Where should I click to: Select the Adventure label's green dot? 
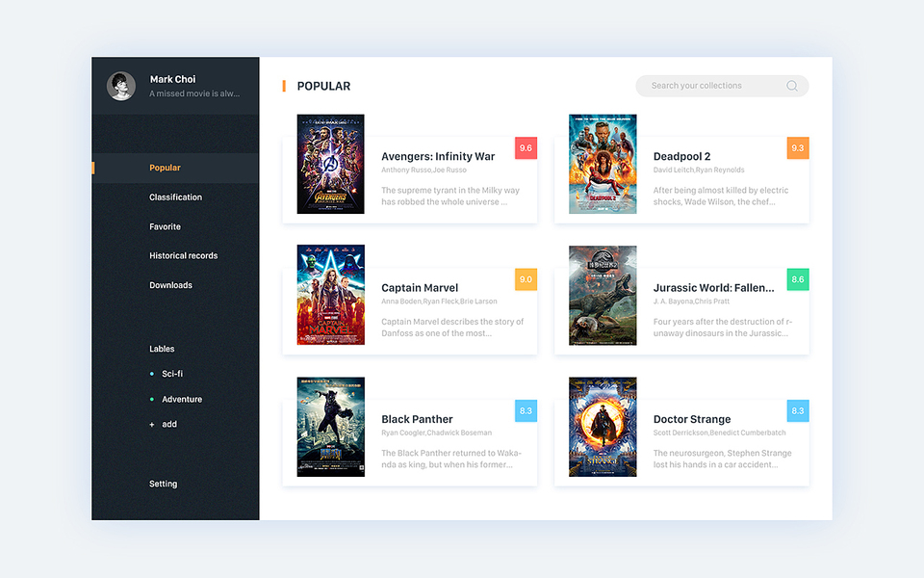(x=151, y=399)
